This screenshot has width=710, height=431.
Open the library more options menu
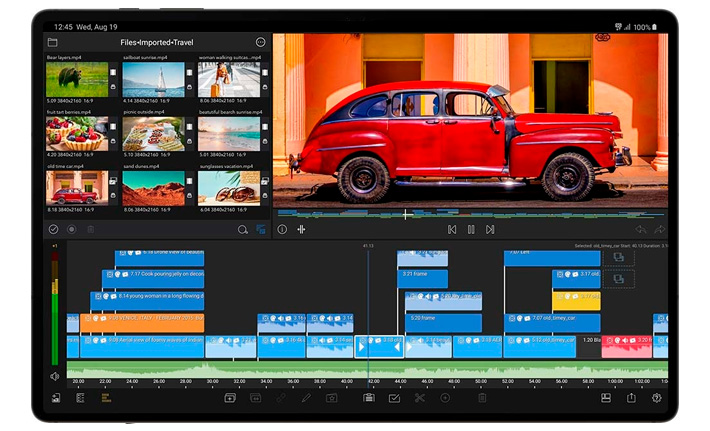click(260, 43)
